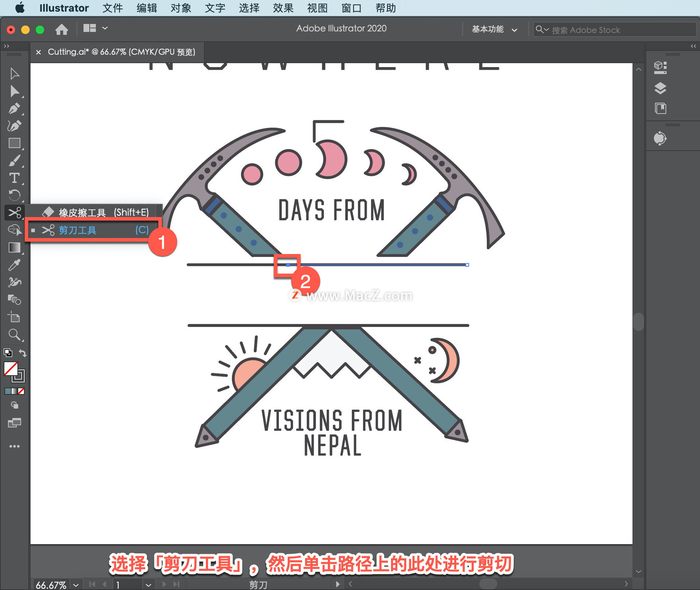The width and height of the screenshot is (700, 590).
Task: Select the Type tool
Action: tap(14, 178)
